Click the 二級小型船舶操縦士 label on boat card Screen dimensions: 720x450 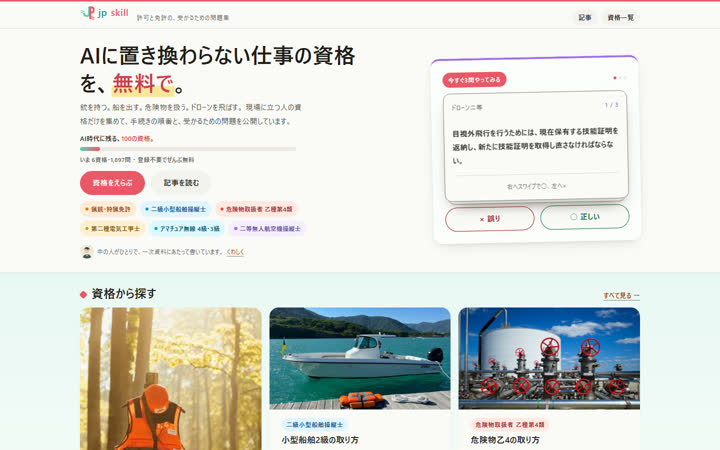[315, 424]
